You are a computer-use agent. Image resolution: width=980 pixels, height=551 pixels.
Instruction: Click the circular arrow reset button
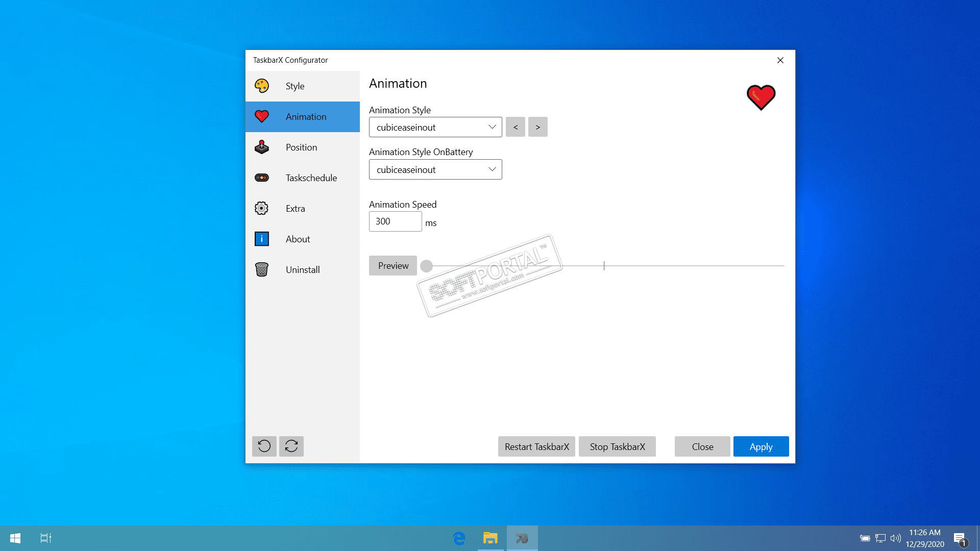[x=264, y=446]
